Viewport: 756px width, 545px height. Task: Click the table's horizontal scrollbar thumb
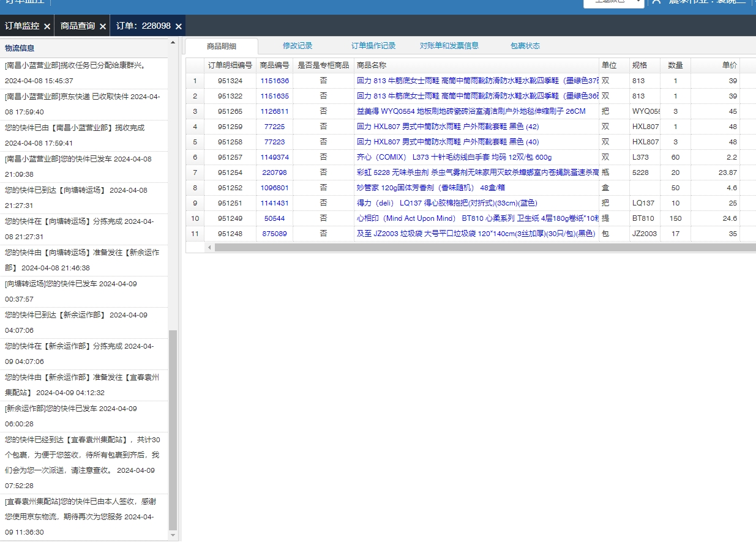(485, 248)
